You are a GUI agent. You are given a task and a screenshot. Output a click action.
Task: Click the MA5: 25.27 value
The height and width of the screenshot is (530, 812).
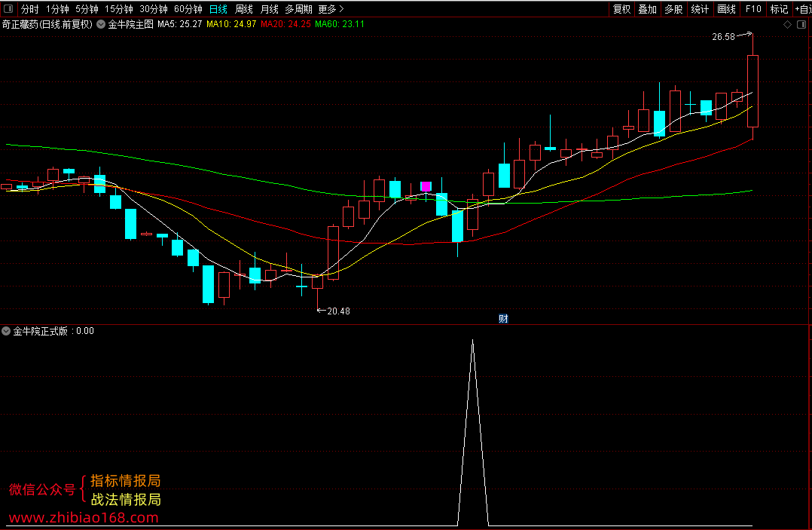click(x=180, y=24)
